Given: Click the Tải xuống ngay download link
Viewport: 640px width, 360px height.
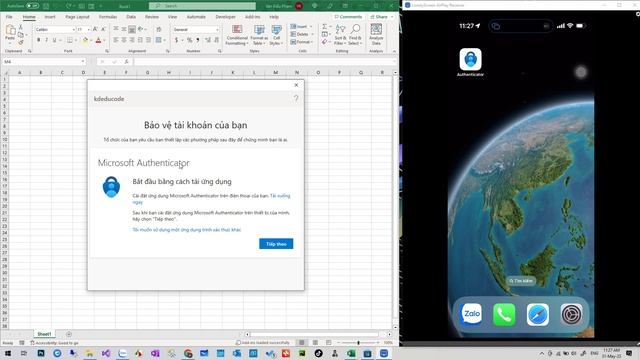Looking at the screenshot, I should (280, 196).
